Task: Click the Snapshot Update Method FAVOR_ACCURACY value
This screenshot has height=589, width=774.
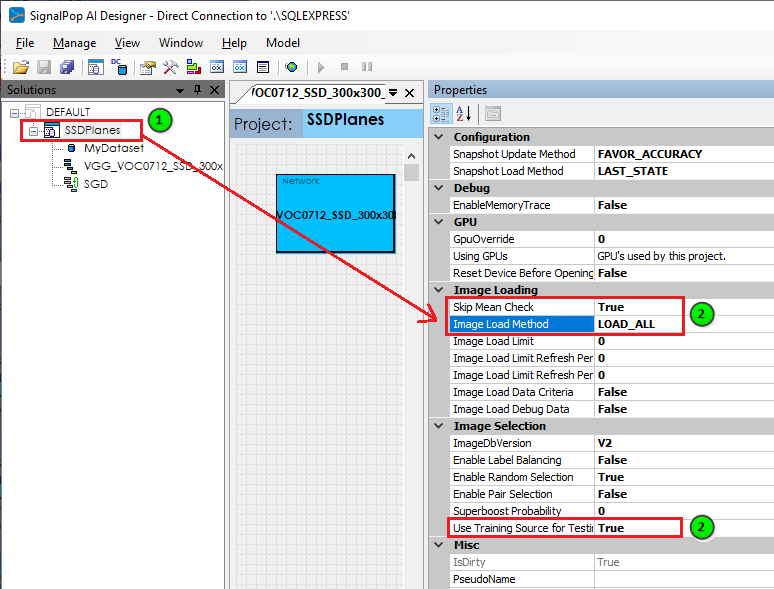Action: pyautogui.click(x=684, y=154)
